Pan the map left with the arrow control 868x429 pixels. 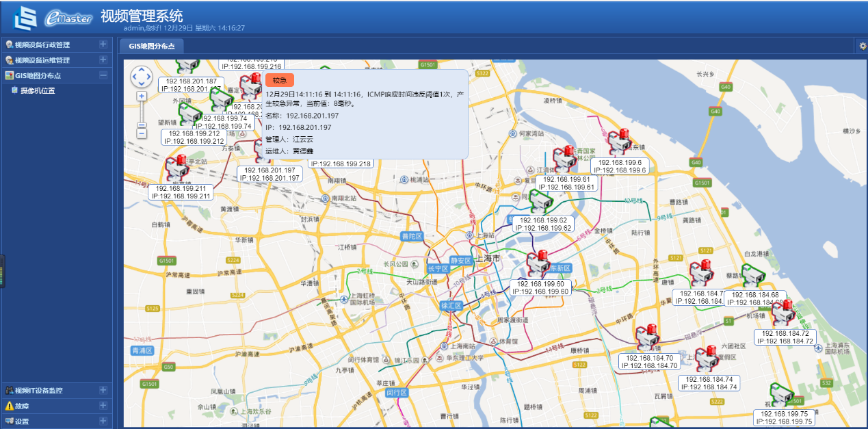(135, 77)
